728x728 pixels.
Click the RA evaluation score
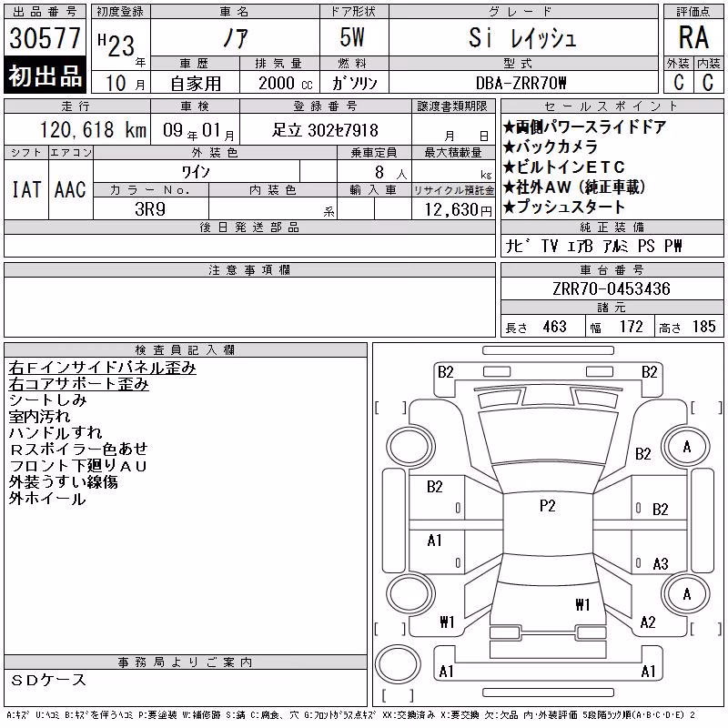693,37
